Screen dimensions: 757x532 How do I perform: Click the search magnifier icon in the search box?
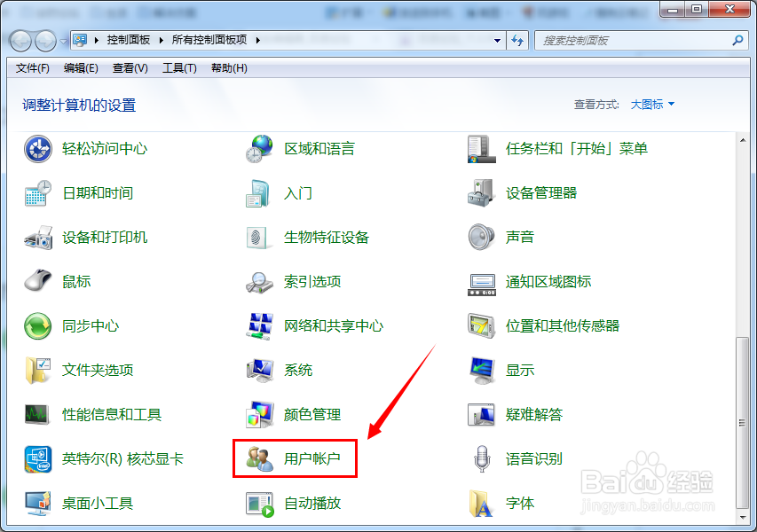point(737,41)
